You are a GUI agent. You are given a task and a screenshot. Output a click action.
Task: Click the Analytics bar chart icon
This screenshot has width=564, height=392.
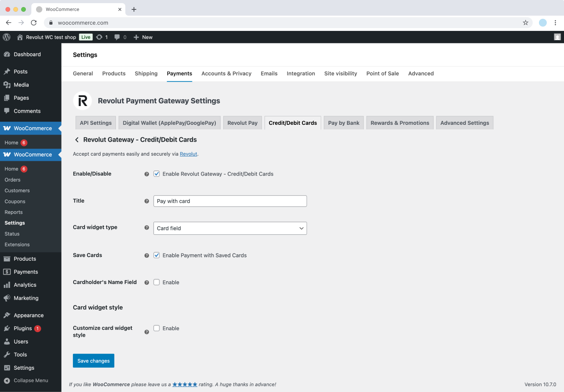[7, 285]
